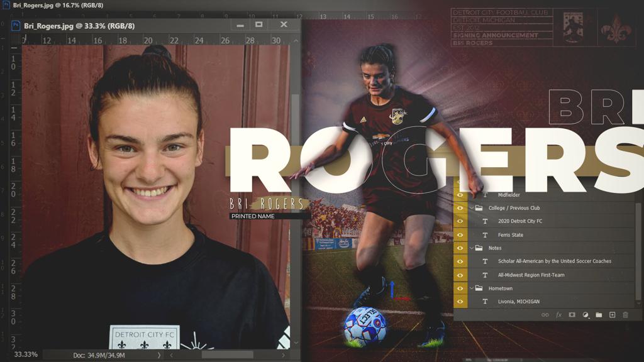Click the folder icon of Hometown group
The width and height of the screenshot is (644, 362).
479,288
